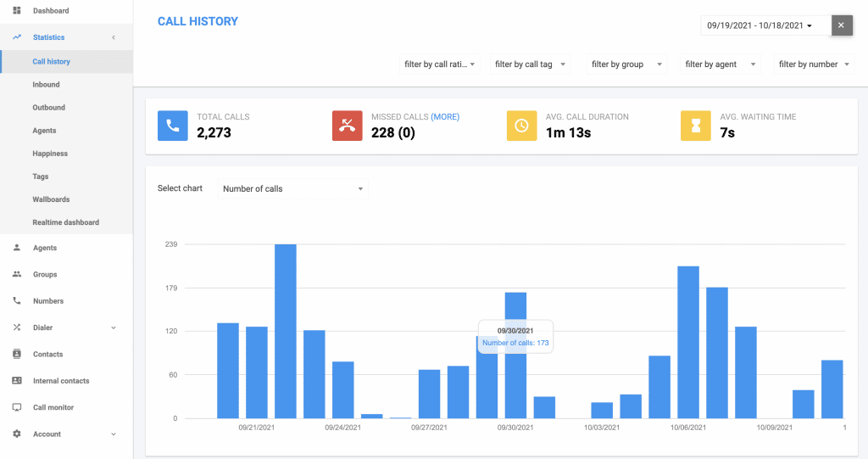Open Groups via its people icon
Screen dimensions: 868x459
tap(17, 274)
